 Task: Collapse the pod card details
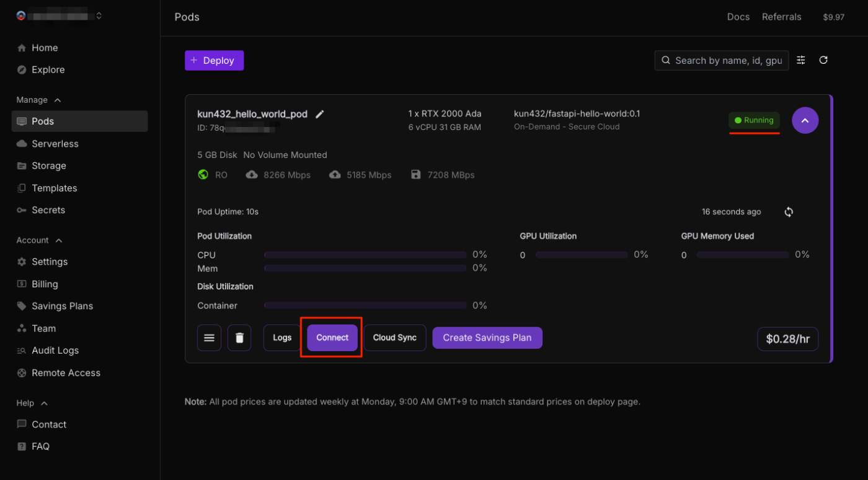(x=805, y=121)
